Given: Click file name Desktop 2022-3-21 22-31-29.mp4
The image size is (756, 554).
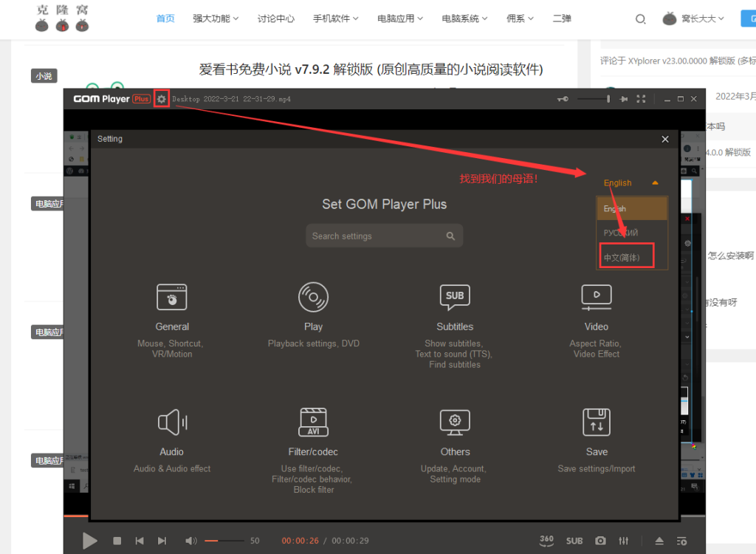Looking at the screenshot, I should click(x=231, y=99).
